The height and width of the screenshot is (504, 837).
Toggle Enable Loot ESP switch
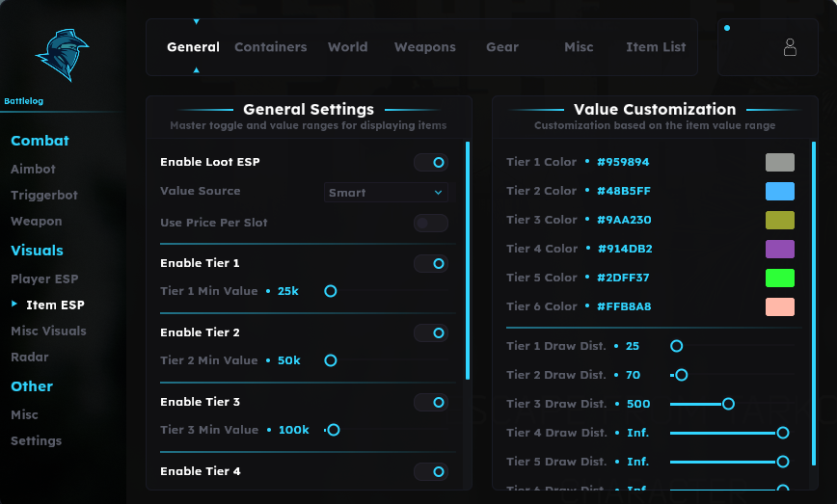coord(431,162)
